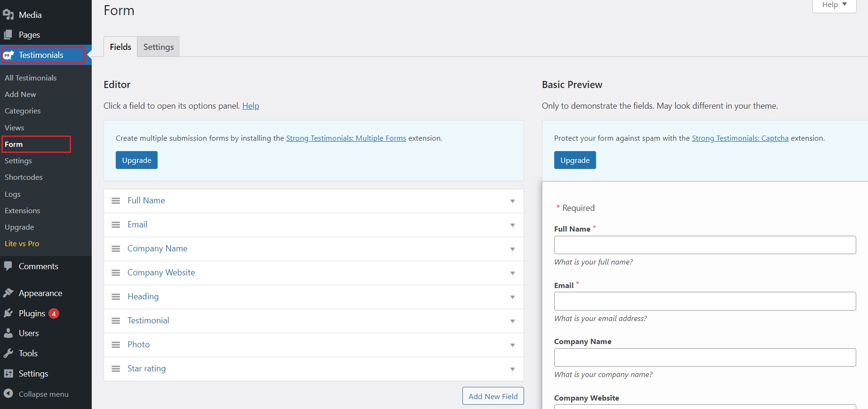Expand the Company Name field options
The width and height of the screenshot is (868, 409).
(x=512, y=249)
